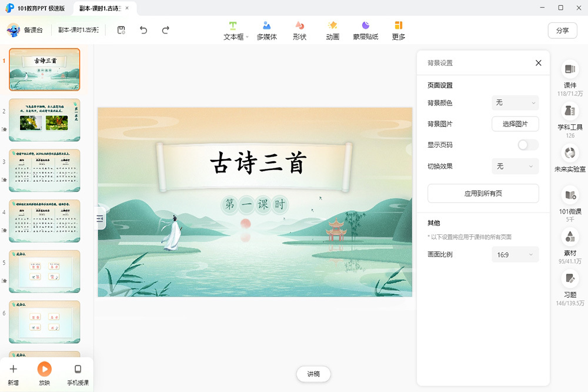Redo the last undone action
The height and width of the screenshot is (392, 588).
[166, 30]
